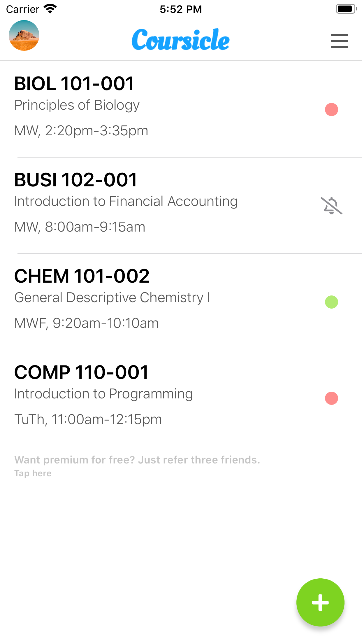Tap the Wi-Fi icon in status bar

point(50,9)
